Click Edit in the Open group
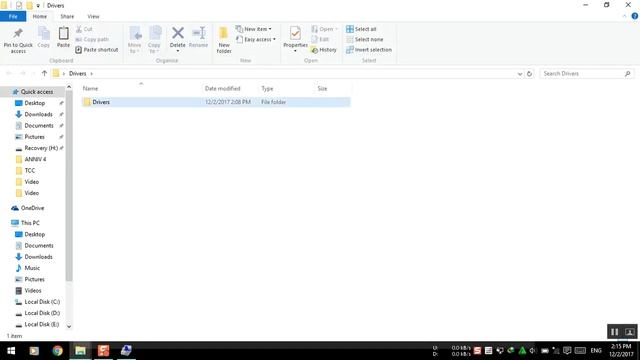 320,39
